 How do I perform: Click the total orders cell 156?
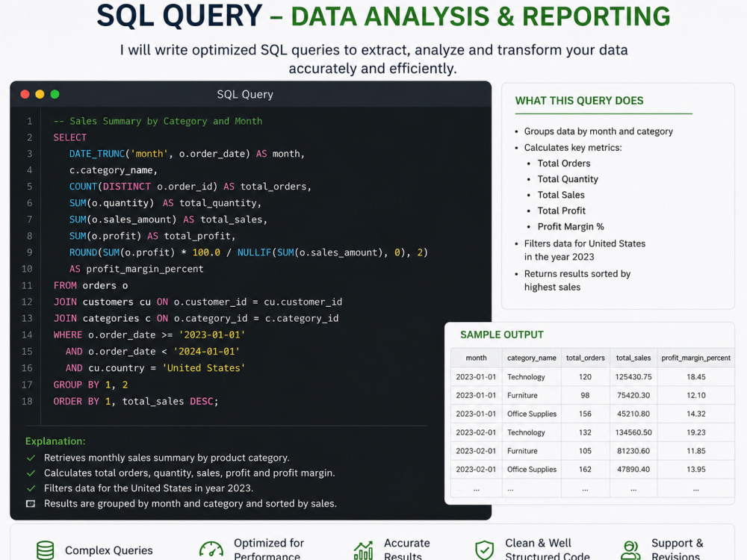[585, 414]
